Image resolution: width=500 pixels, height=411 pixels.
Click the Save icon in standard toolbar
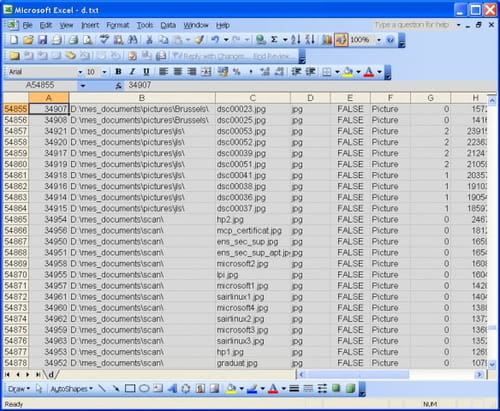point(42,40)
